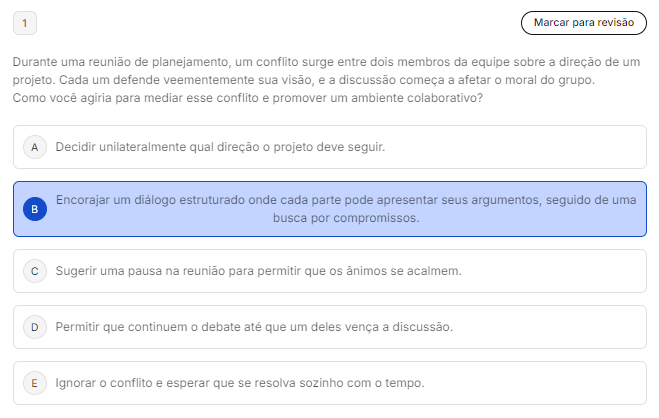Click the selected blue B circle

(x=35, y=209)
